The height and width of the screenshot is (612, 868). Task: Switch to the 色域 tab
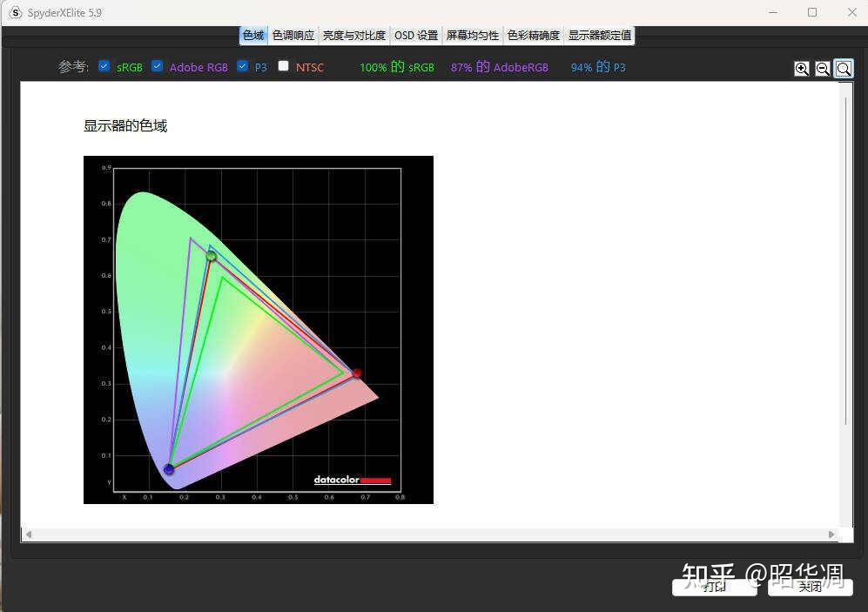click(253, 36)
